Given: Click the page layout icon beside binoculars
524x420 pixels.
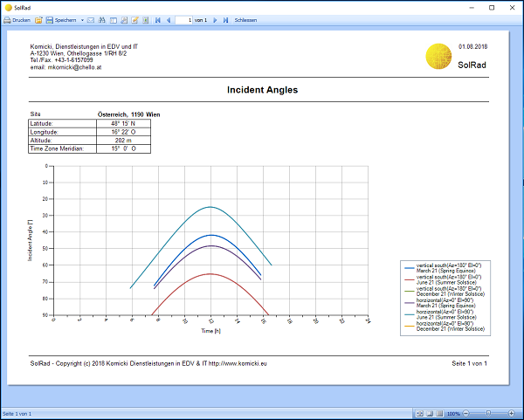Looking at the screenshot, I should 113,19.
